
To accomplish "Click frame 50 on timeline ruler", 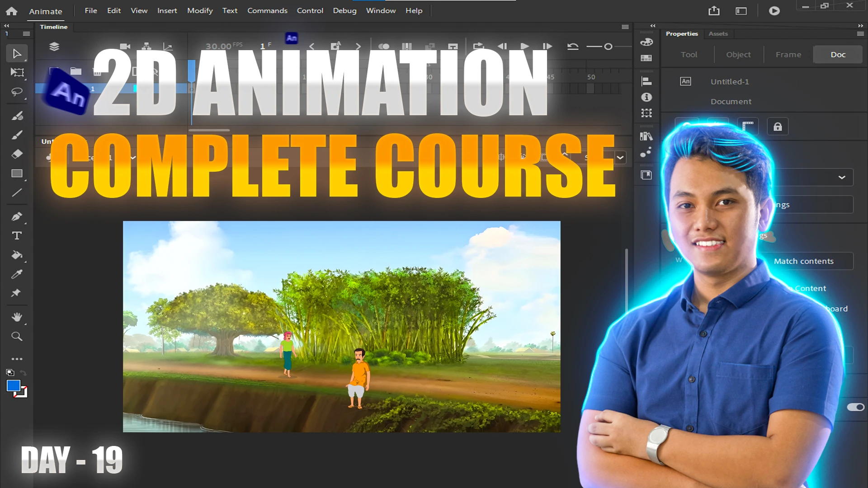I will pos(591,77).
